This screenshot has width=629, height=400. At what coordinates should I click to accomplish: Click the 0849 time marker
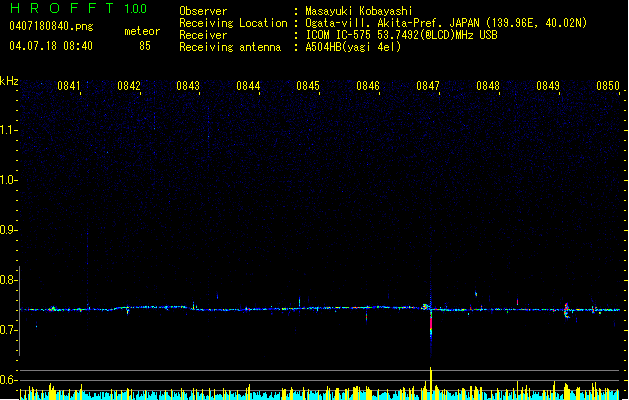click(548, 86)
